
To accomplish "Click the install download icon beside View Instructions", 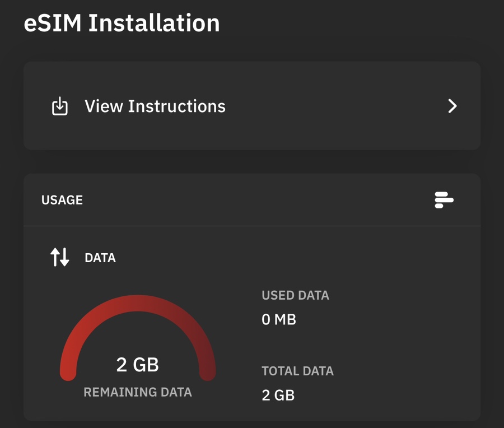I will tap(60, 106).
